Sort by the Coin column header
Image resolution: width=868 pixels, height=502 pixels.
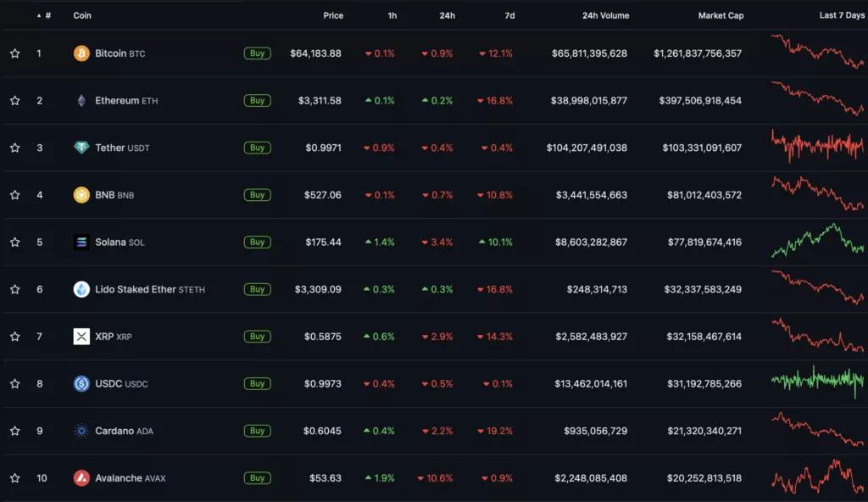(x=82, y=15)
